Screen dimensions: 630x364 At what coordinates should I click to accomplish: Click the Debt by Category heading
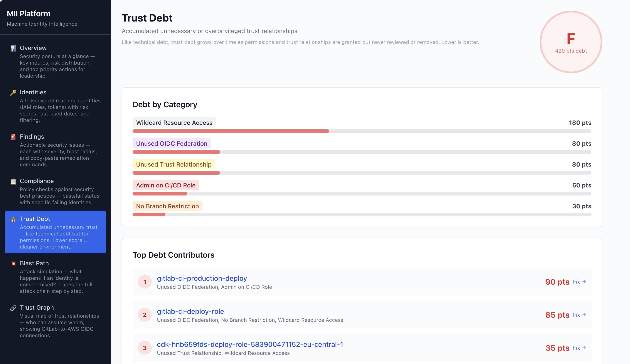click(165, 105)
